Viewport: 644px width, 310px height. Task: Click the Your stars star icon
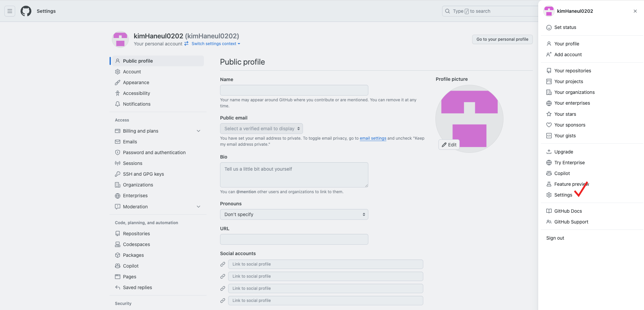point(549,114)
